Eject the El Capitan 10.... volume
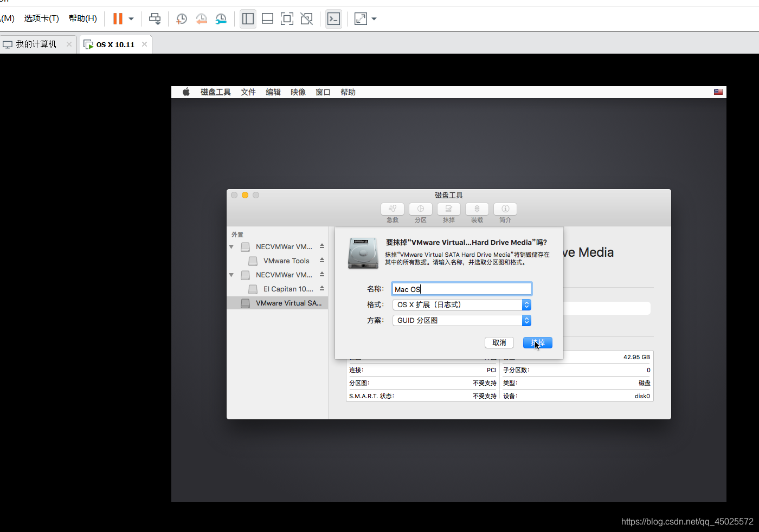Viewport: 759px width, 532px height. click(x=322, y=289)
